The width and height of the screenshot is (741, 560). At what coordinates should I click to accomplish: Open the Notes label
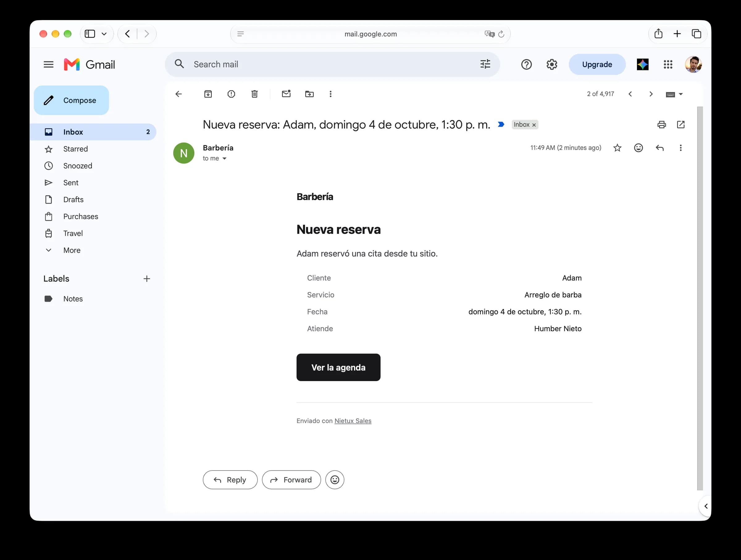pos(93,299)
